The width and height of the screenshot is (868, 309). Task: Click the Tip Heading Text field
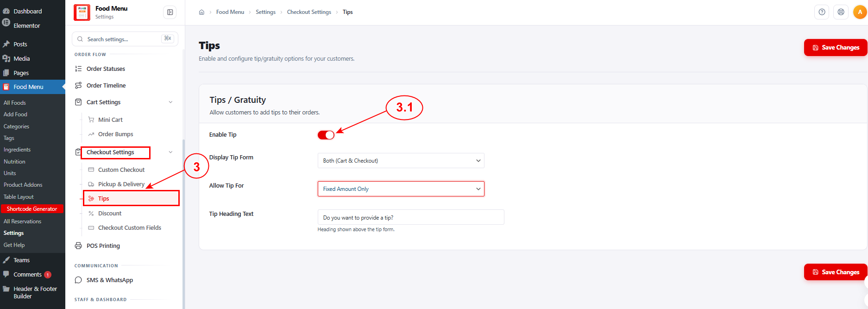tap(411, 217)
